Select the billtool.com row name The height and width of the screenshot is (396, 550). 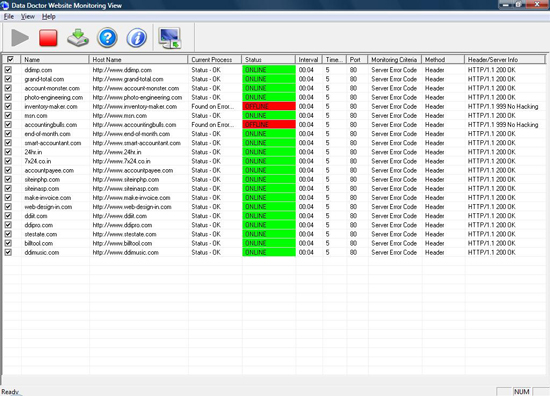(39, 243)
